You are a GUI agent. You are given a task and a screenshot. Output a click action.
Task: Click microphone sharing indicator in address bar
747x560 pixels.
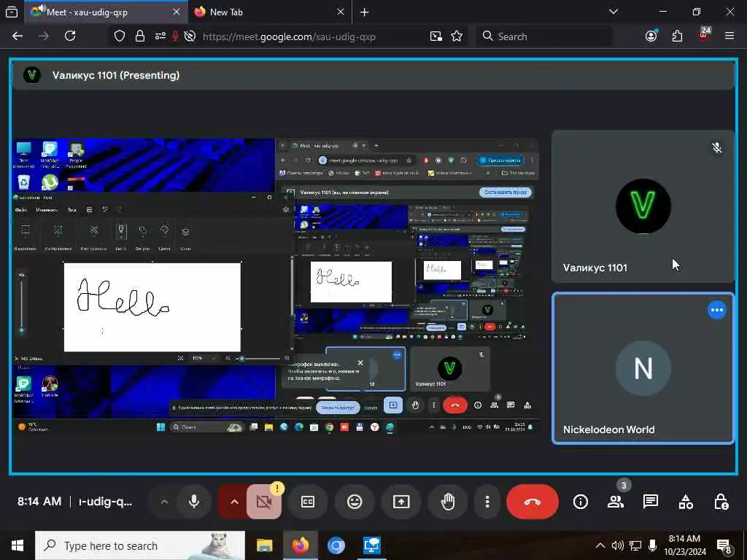175,36
